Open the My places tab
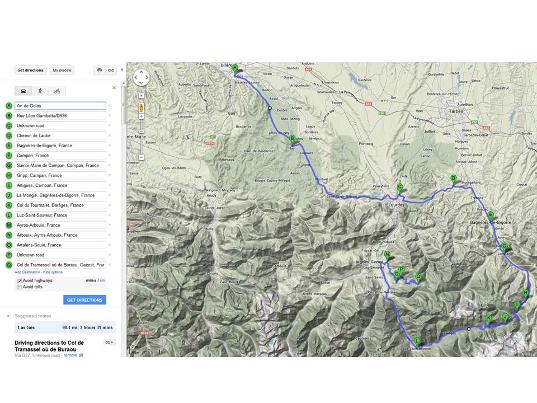 pyautogui.click(x=62, y=70)
